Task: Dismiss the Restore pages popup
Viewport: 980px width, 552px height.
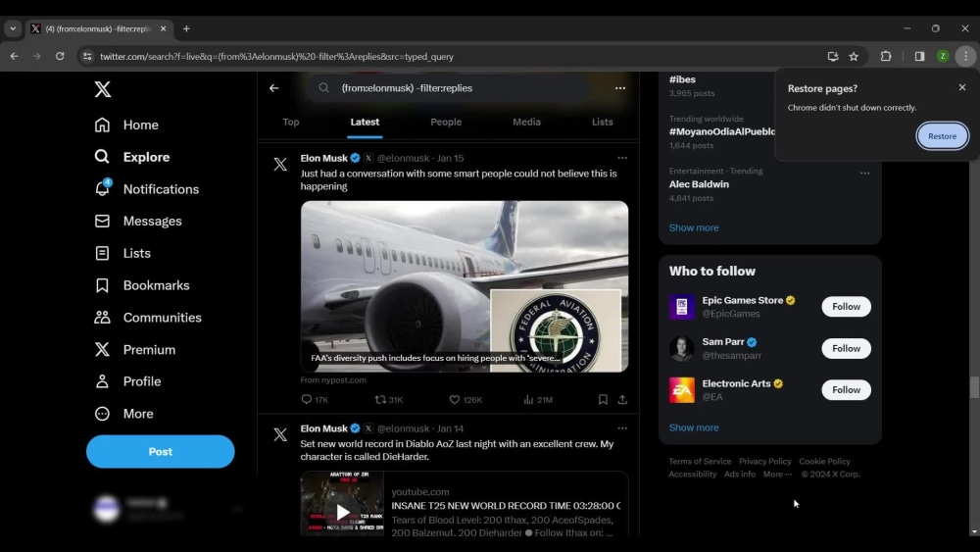Action: point(962,87)
